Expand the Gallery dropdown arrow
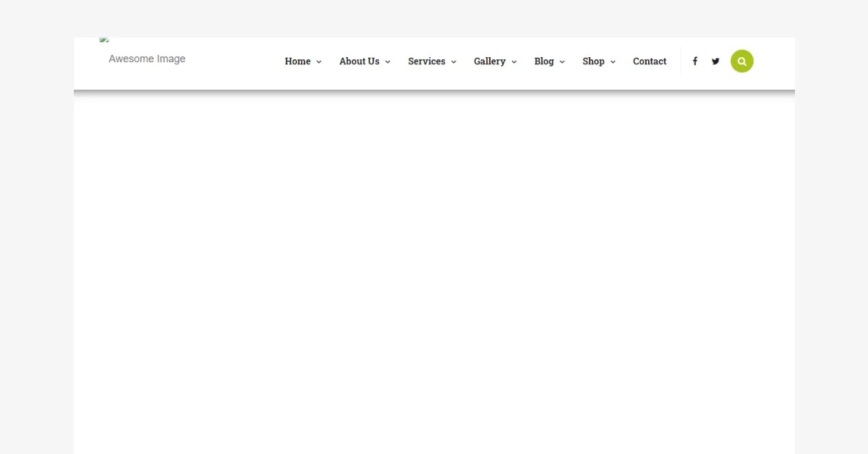This screenshot has height=454, width=868. 514,61
